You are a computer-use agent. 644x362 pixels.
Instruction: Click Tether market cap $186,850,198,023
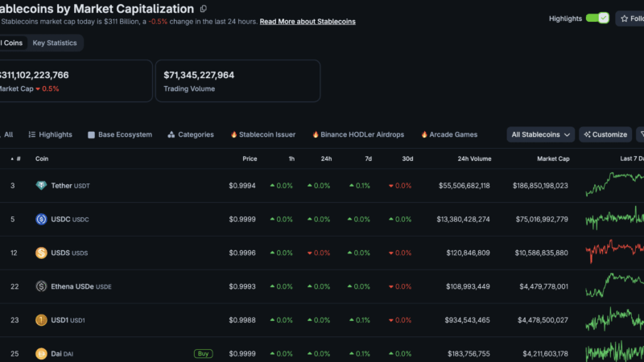tap(540, 186)
